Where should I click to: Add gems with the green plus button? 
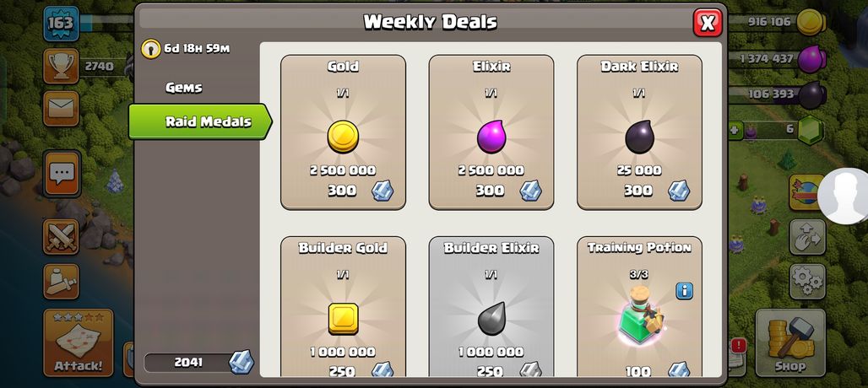735,131
